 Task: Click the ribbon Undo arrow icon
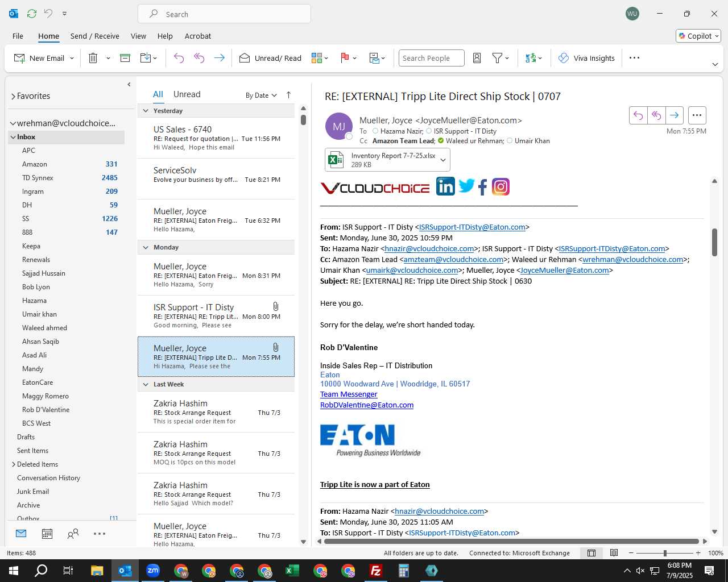(x=179, y=58)
